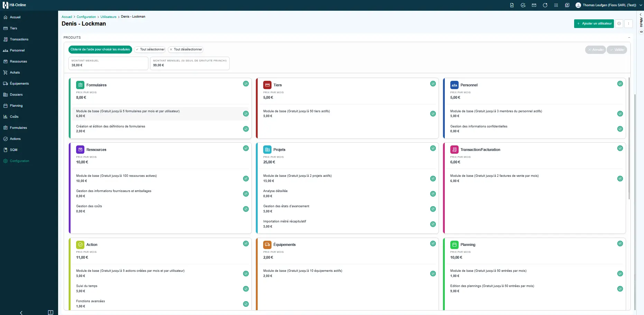The height and width of the screenshot is (315, 644).
Task: Toggle Suivi du temps module checkmark
Action: [x=246, y=289]
